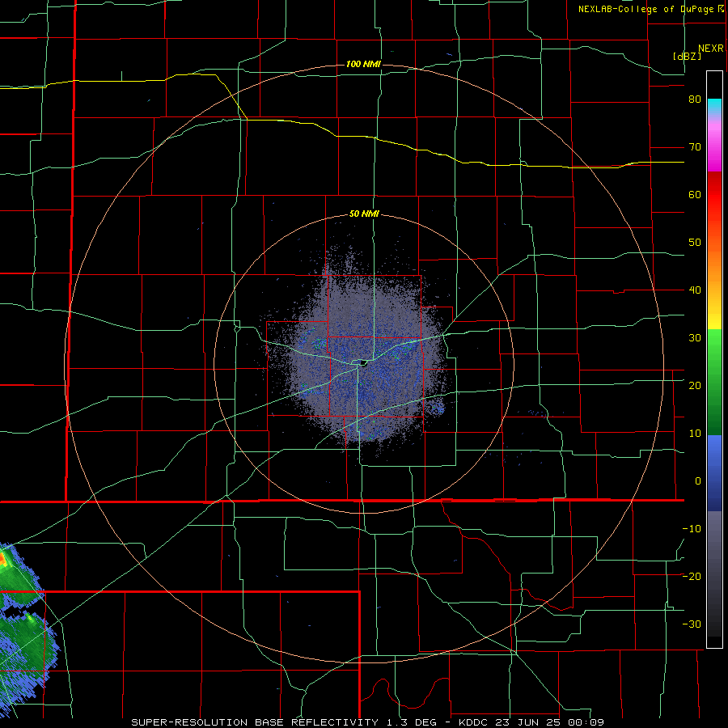Click the -30 value on the dBZ scale
The image size is (728, 728).
[692, 624]
